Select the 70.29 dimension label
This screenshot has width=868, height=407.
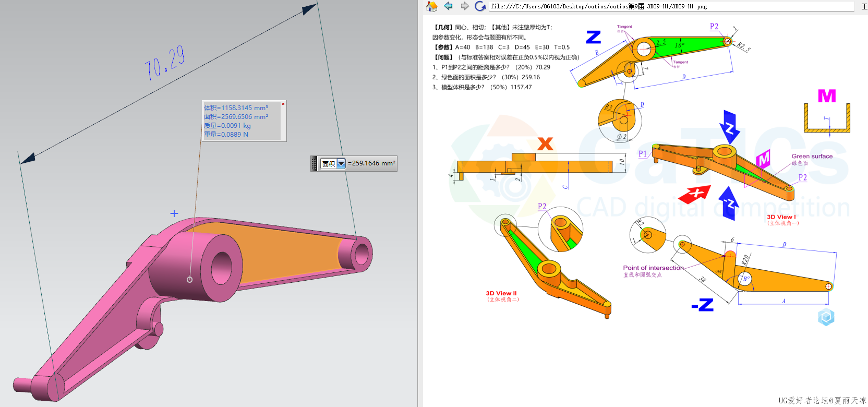click(165, 63)
